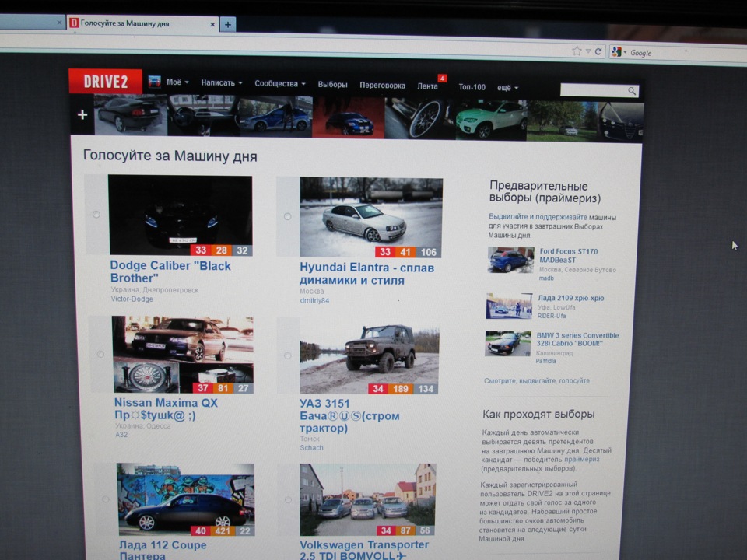Open the Ford Focus sidebar thumbnail
This screenshot has height=560, width=747.
510,260
